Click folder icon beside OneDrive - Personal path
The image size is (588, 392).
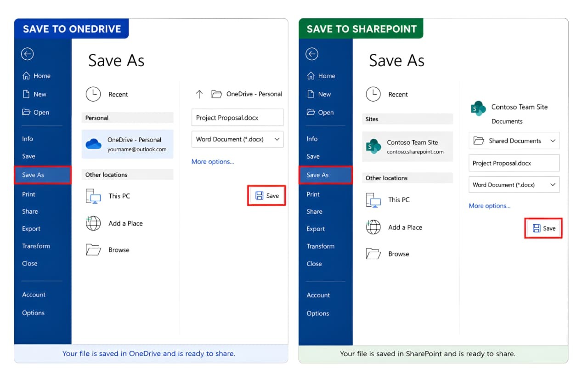tap(216, 94)
